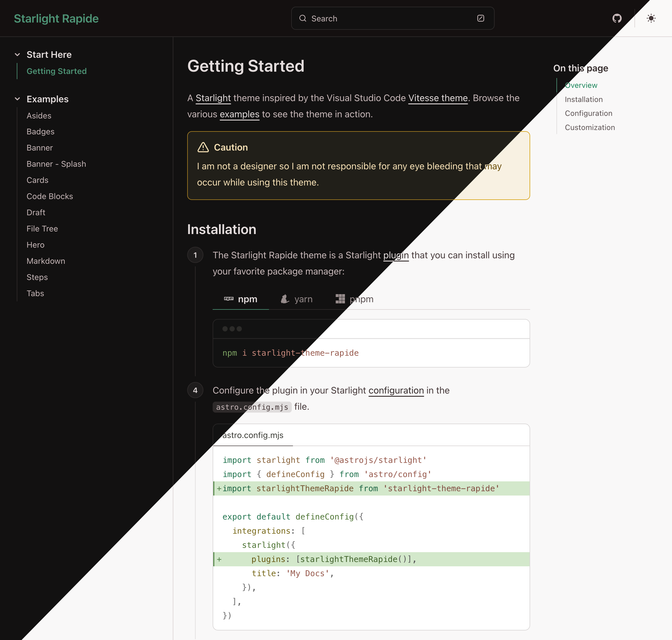Select the astro.config.mjs file tab
Viewport: 672px width, 640px height.
pos(253,435)
